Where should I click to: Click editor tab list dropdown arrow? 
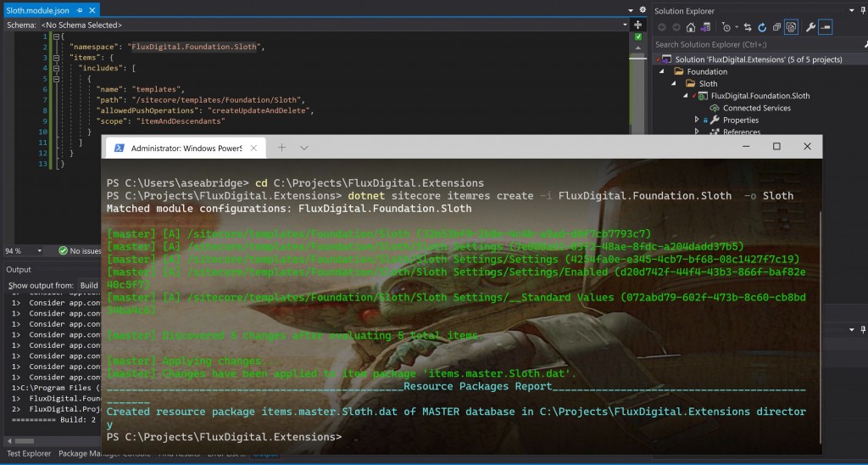click(631, 10)
